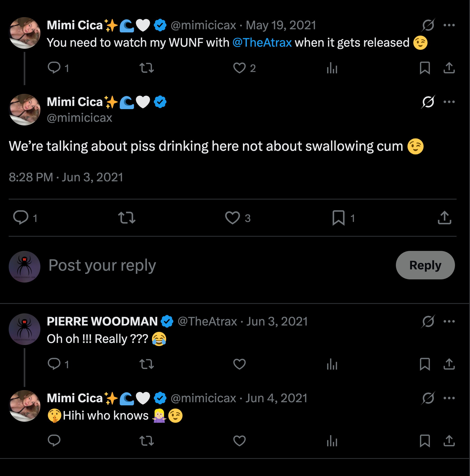This screenshot has height=476, width=470.
Task: Open more options on Pierre Woodman's reply
Action: [x=449, y=322]
